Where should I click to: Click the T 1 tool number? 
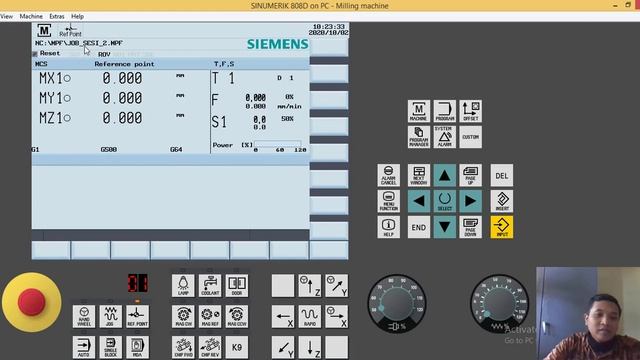223,78
